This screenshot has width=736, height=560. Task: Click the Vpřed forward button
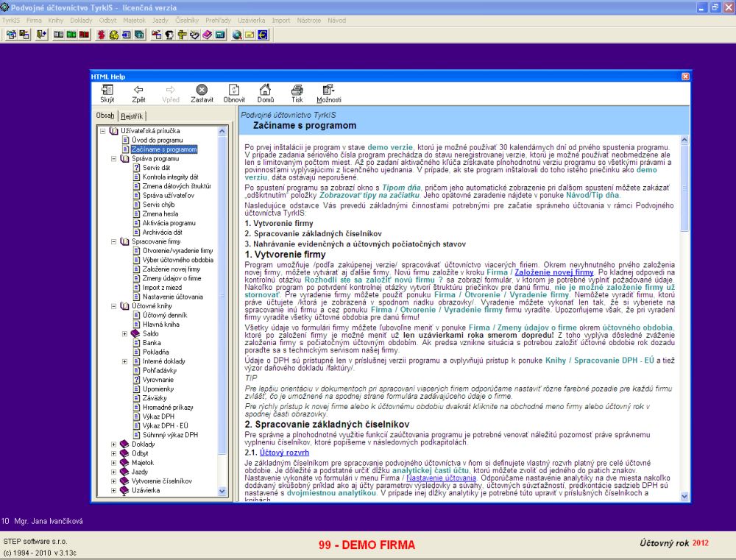pos(171,93)
